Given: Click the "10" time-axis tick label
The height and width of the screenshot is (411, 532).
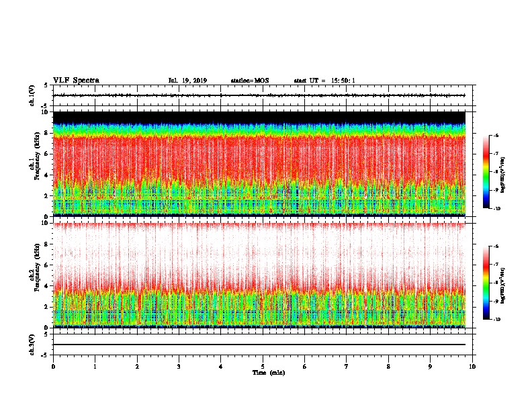Looking at the screenshot, I should click(472, 367).
